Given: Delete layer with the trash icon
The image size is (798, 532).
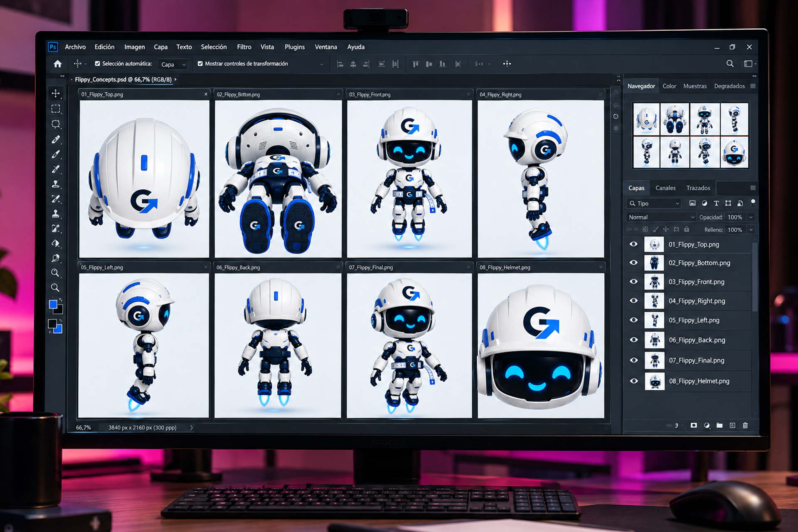Looking at the screenshot, I should click(745, 425).
